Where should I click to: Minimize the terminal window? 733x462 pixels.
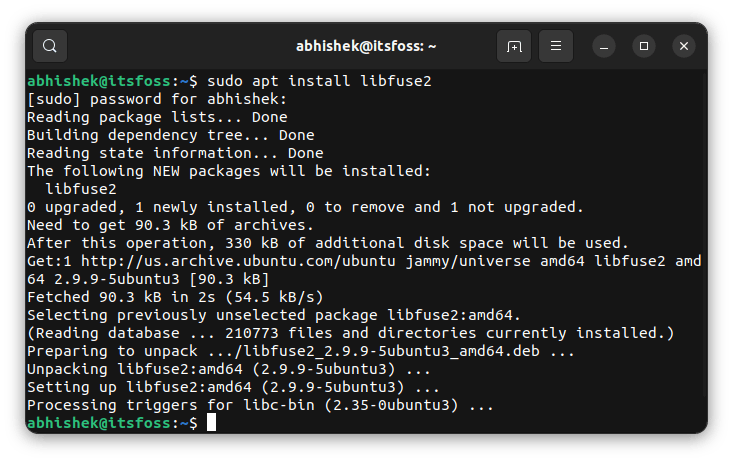coord(604,46)
